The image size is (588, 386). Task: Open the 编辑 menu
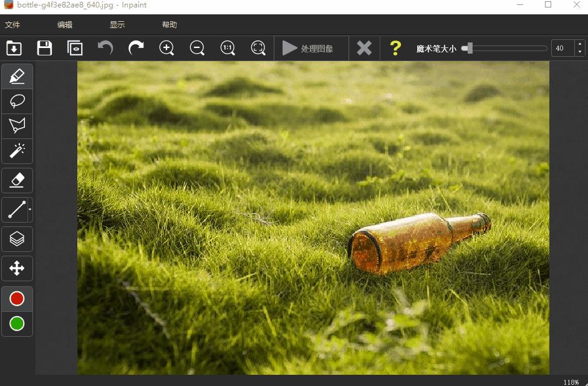click(64, 25)
